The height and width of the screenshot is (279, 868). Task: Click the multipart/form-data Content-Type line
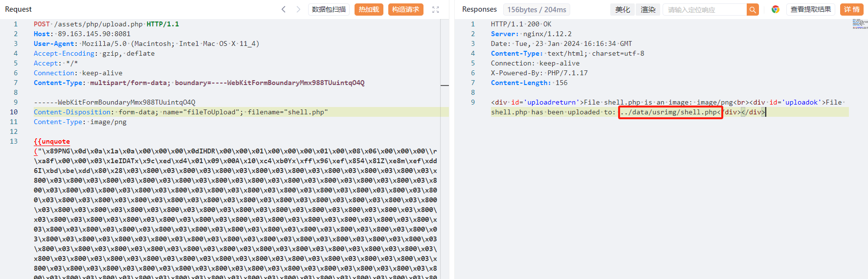click(x=199, y=83)
